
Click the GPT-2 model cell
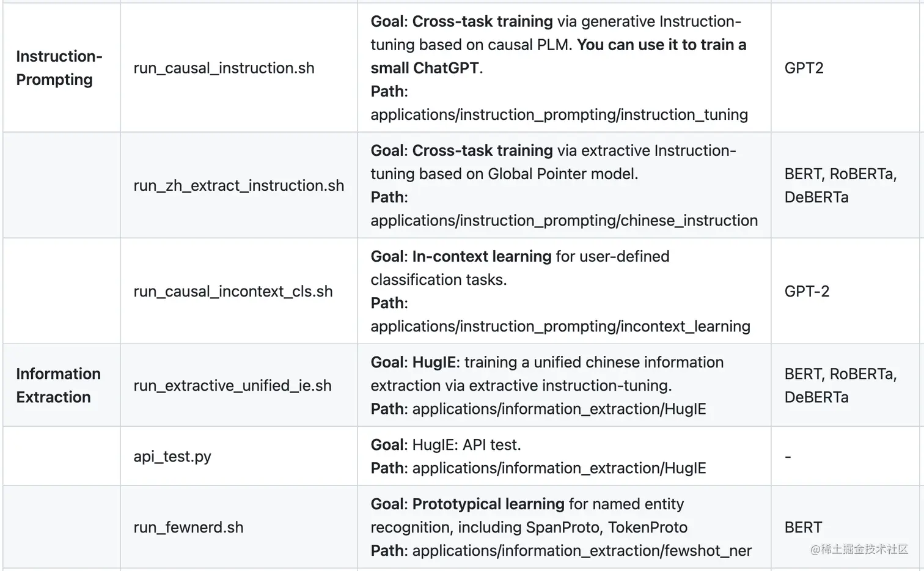tap(807, 291)
